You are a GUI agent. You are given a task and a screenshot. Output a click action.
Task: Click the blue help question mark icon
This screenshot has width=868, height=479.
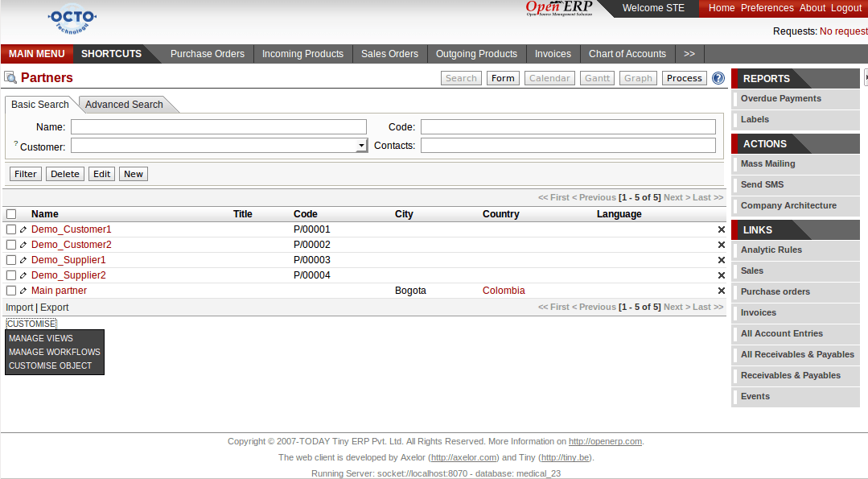tap(718, 78)
